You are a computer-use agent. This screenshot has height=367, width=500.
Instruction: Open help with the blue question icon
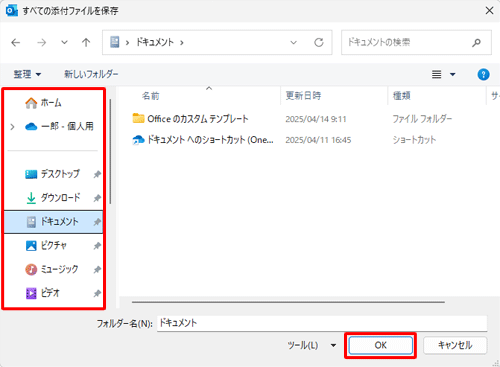[x=483, y=74]
